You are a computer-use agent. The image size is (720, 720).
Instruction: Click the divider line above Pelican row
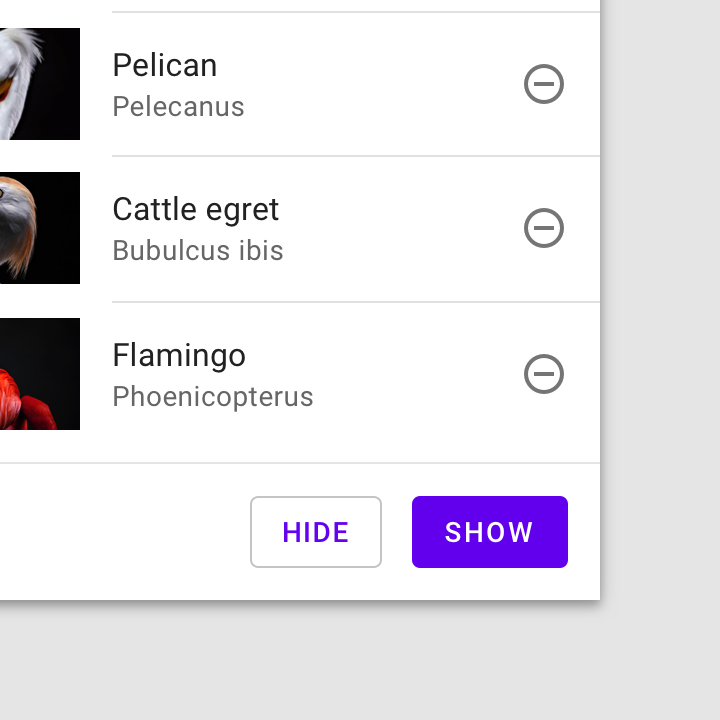[x=356, y=12]
